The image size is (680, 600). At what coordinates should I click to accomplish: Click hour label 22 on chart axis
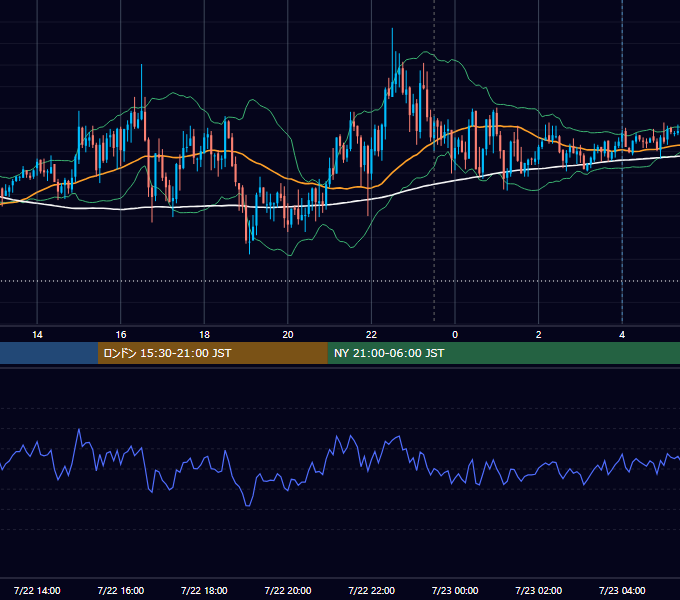(371, 335)
